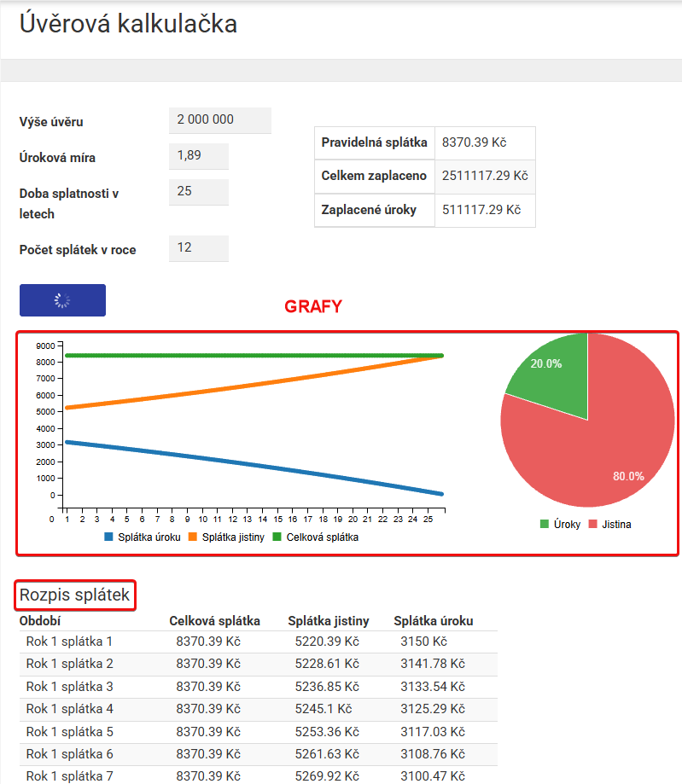
Task: Click the Splátka úroku table column header
Action: click(x=433, y=621)
